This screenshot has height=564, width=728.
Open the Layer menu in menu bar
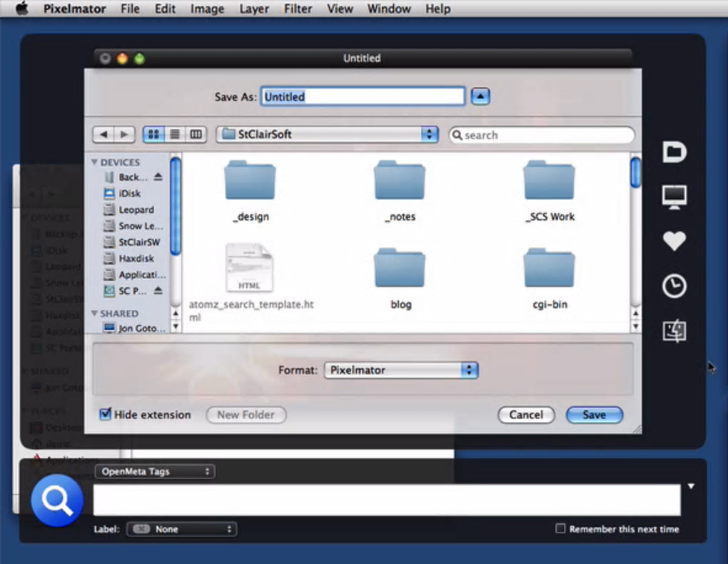(254, 9)
